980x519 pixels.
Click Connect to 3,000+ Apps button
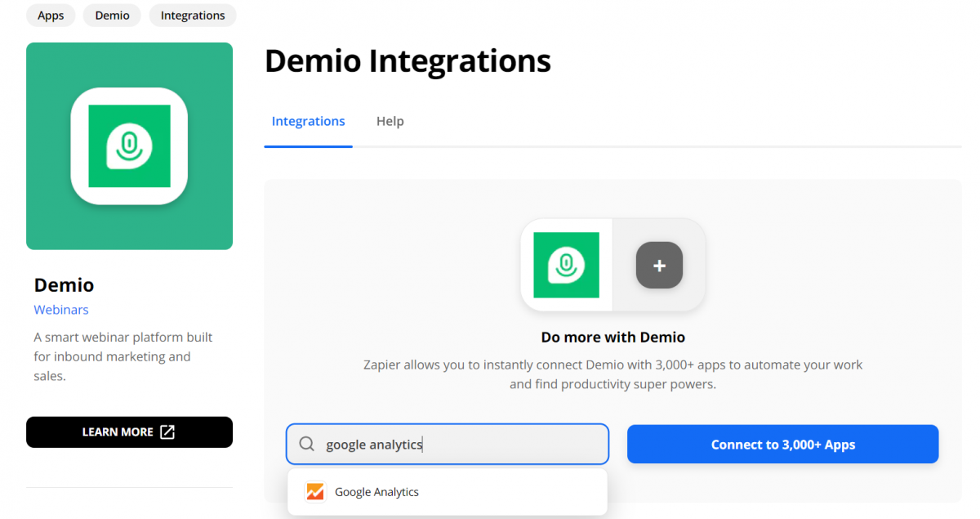(x=782, y=445)
